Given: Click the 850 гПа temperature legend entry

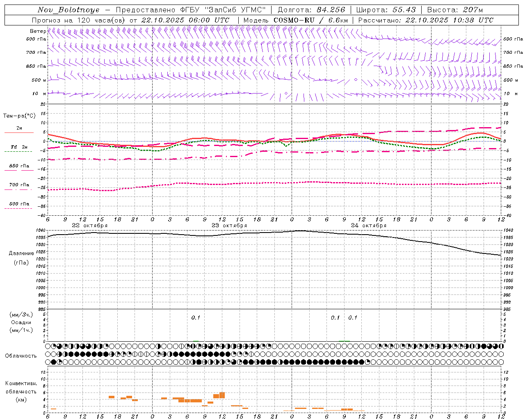Looking at the screenshot, I should tap(19, 166).
